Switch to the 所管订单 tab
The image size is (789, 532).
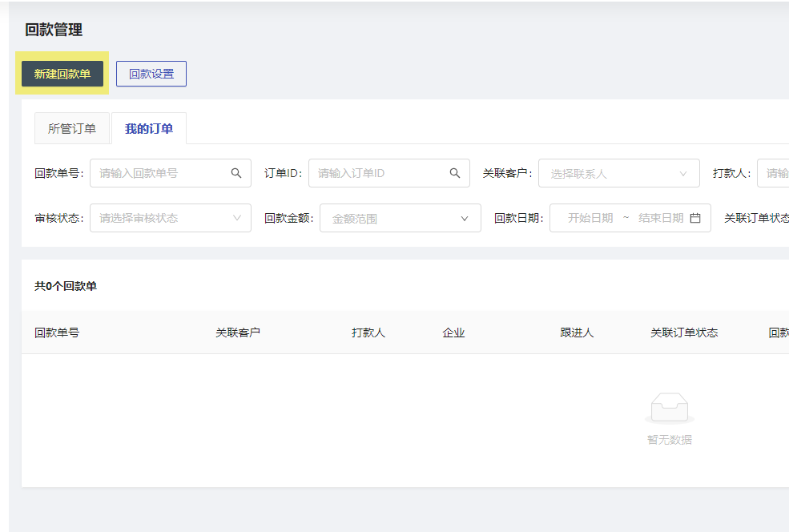(x=72, y=128)
